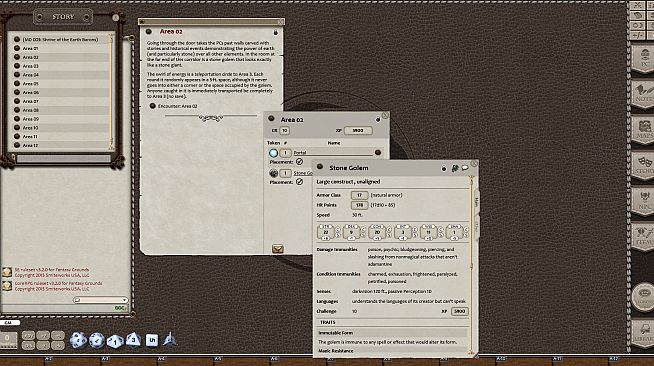Image resolution: width=654 pixels, height=366 pixels.
Task: Click the Story window scrollbar
Action: click(111, 92)
